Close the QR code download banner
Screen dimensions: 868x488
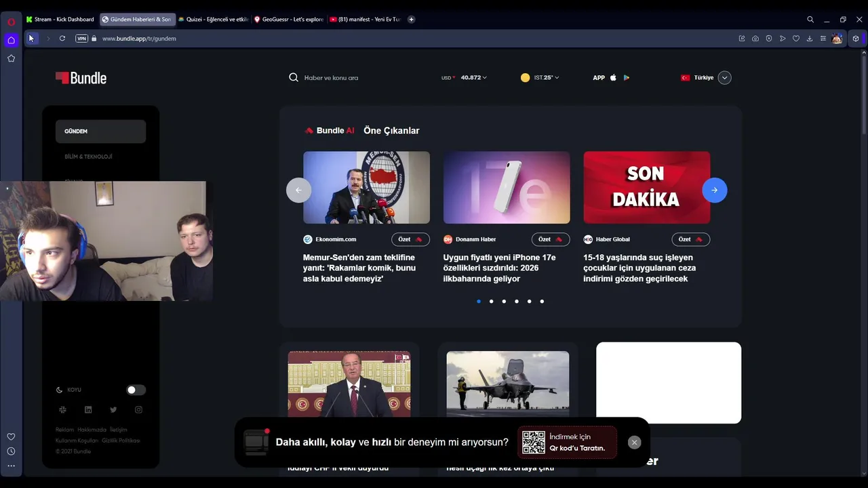coord(634,443)
